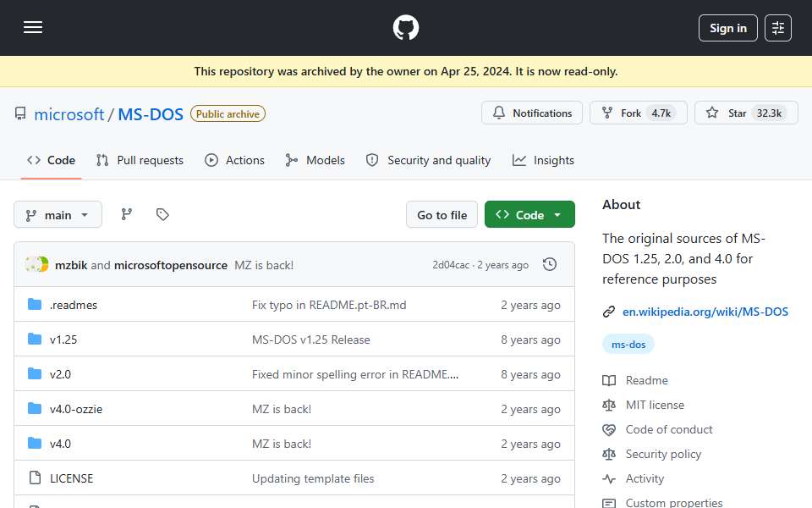Open the LICENSE file
The width and height of the screenshot is (812, 508).
click(71, 478)
